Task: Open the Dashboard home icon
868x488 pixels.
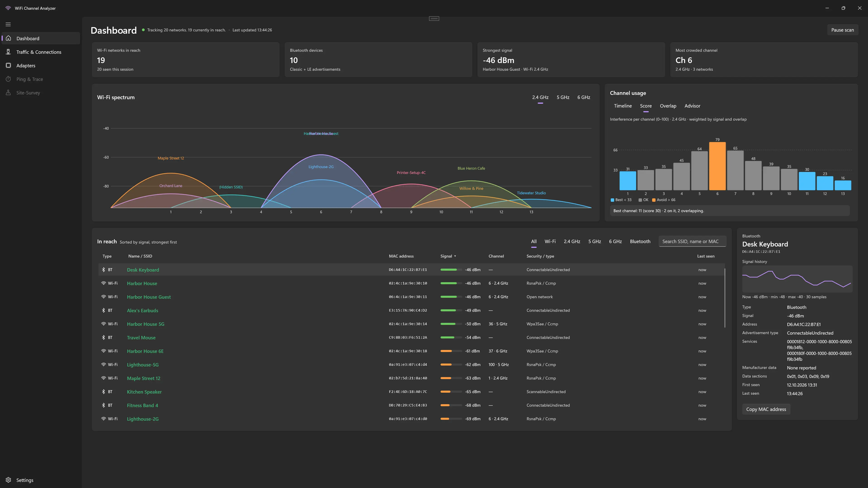Action: [x=8, y=38]
